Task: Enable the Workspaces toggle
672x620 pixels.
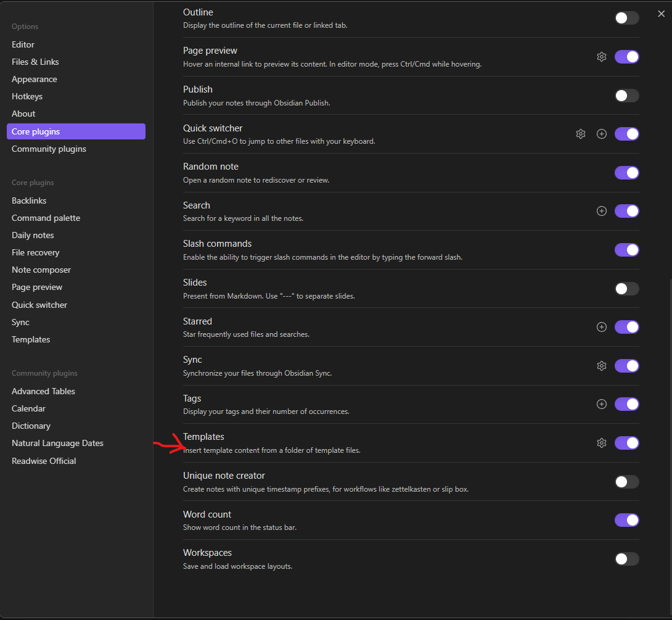Action: 626,559
